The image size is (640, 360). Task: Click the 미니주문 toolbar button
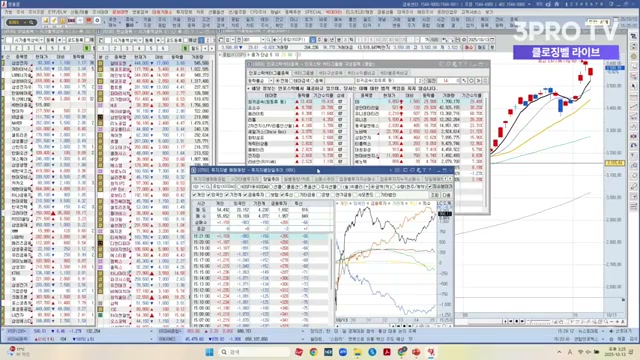point(293,23)
